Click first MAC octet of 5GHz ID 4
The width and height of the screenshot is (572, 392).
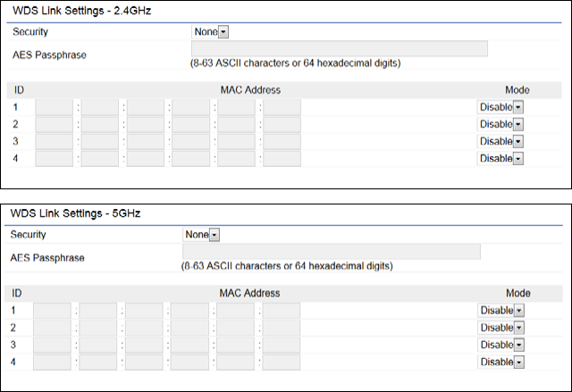(53, 362)
